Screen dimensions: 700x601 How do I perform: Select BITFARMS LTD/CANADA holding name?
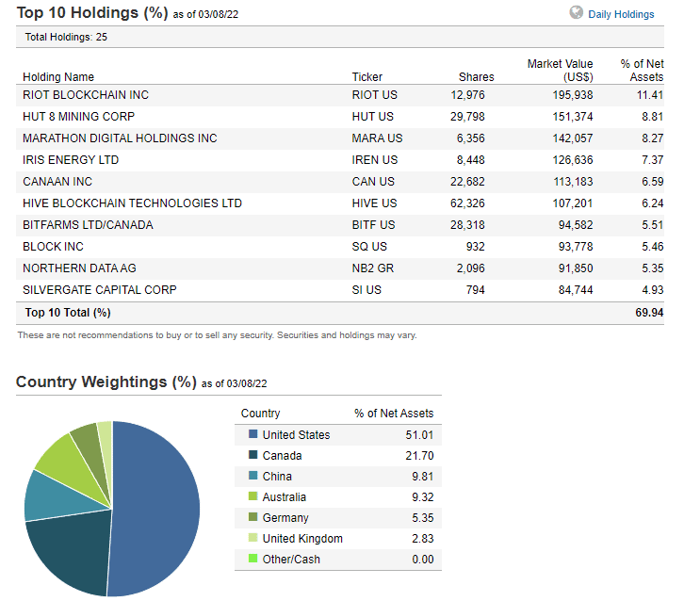[x=88, y=225]
